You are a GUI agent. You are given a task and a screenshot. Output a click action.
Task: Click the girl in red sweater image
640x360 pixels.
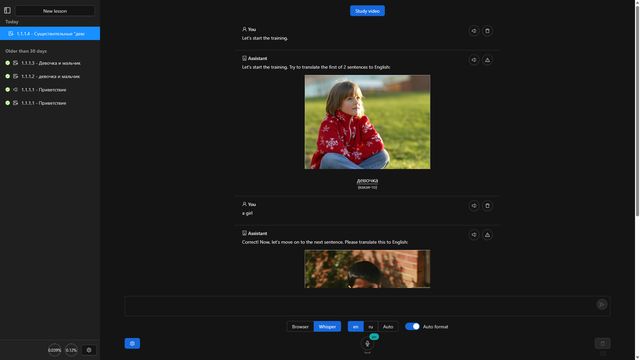coord(367,122)
